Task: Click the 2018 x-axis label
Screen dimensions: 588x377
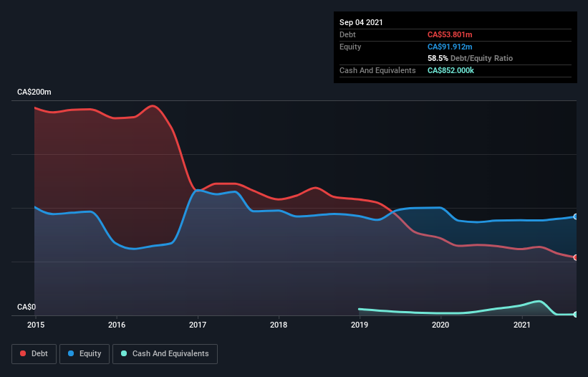Action: click(279, 325)
